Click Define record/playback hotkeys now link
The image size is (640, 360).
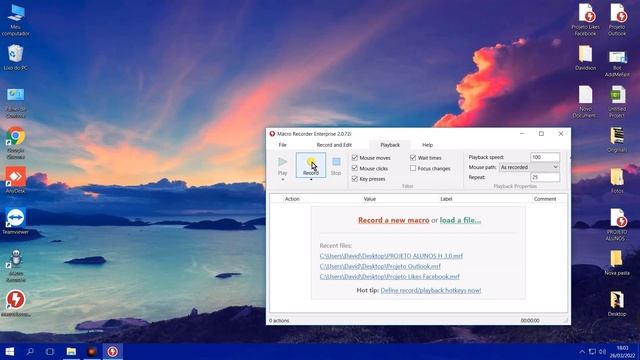pos(431,290)
